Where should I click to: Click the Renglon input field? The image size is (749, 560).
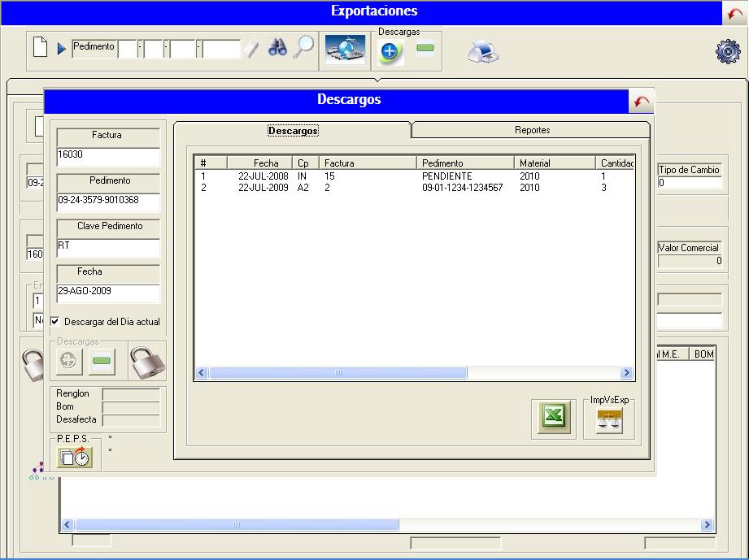click(132, 394)
